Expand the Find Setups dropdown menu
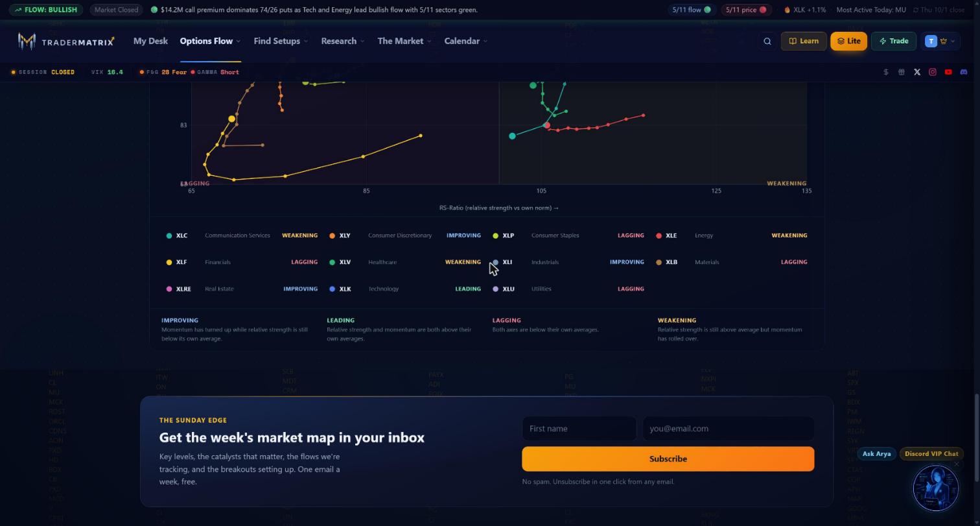Image resolution: width=980 pixels, height=526 pixels. (x=281, y=41)
